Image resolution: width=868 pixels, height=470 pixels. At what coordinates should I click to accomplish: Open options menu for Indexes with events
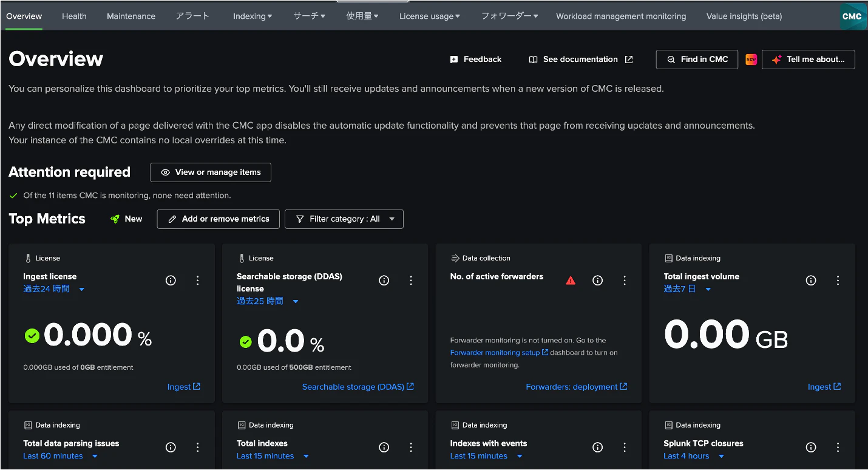[625, 448]
